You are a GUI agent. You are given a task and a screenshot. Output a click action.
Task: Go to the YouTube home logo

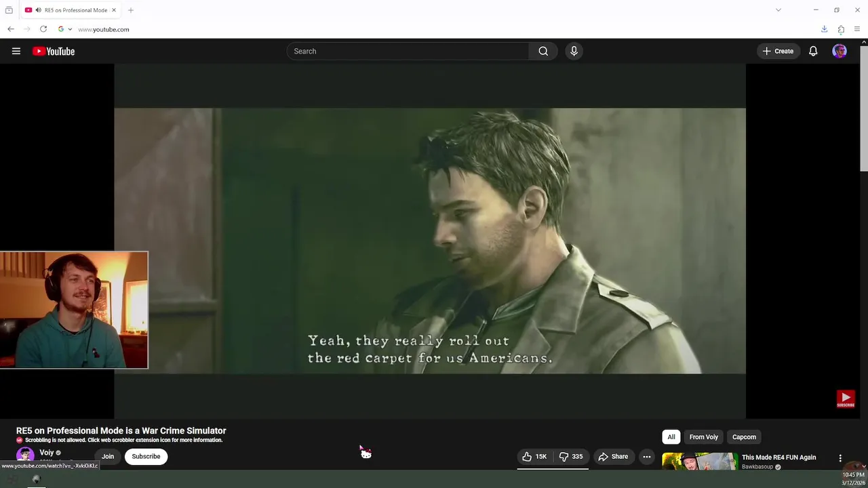(x=54, y=52)
